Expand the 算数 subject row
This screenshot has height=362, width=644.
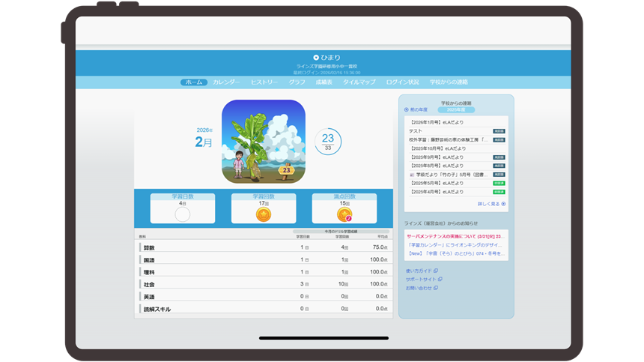tap(151, 247)
